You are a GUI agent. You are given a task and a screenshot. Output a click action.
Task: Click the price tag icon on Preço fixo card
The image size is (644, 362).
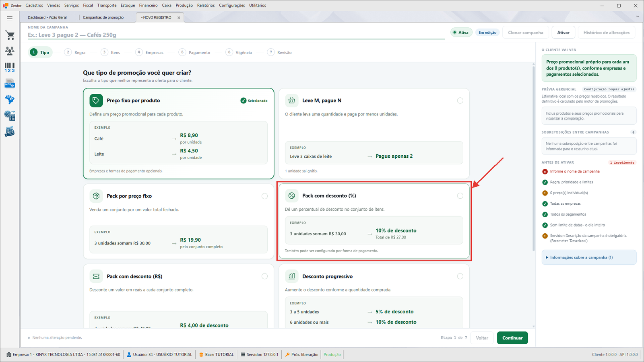pos(96,101)
